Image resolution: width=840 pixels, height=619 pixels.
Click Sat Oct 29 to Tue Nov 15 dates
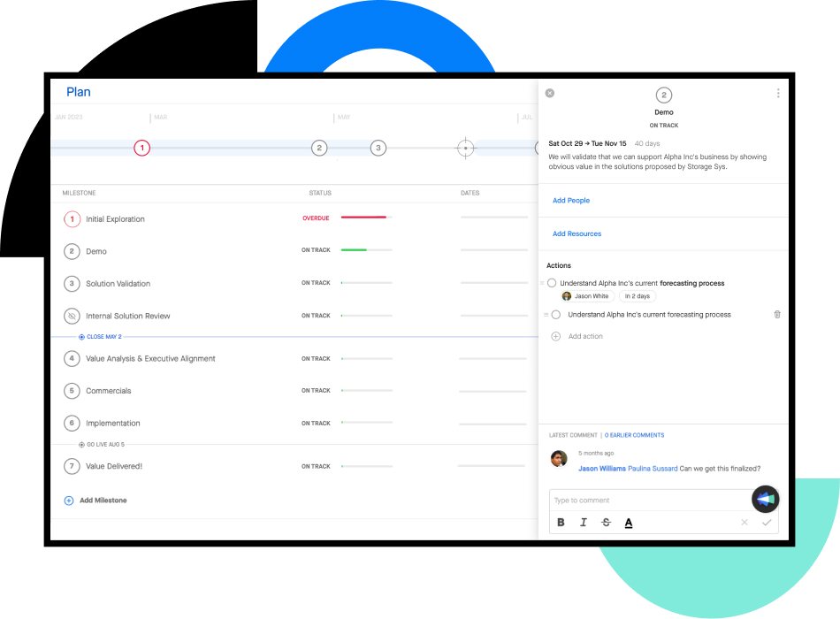click(587, 143)
